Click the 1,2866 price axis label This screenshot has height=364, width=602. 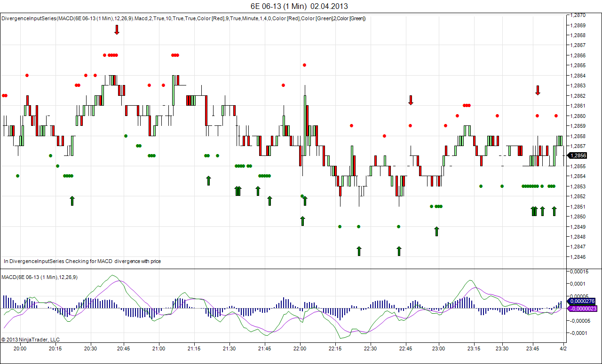point(578,55)
